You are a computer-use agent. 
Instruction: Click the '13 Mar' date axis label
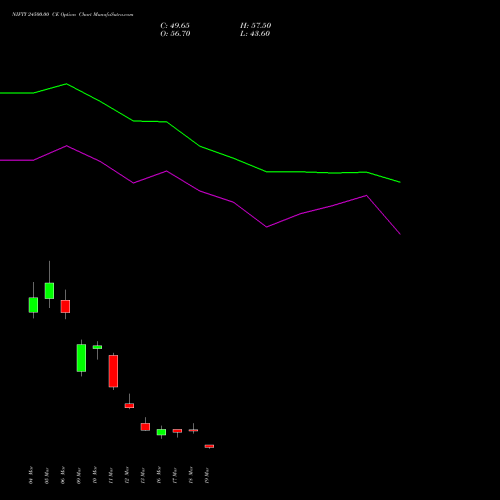pos(143,476)
